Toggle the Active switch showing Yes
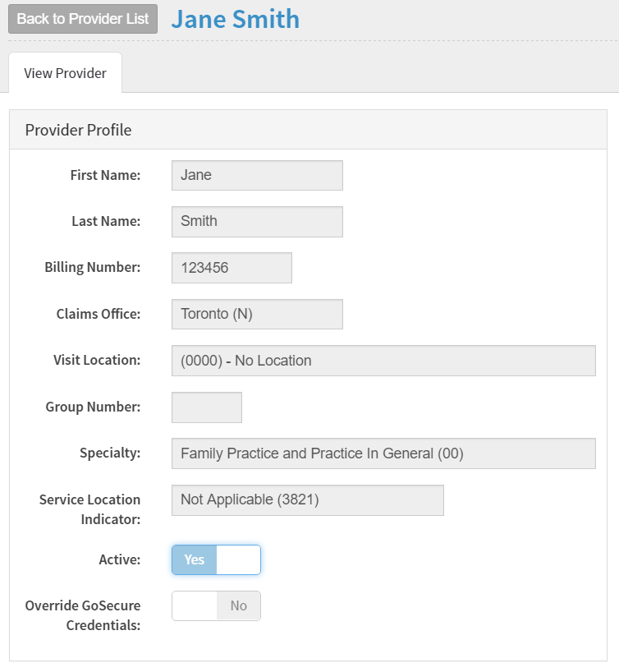 (x=216, y=560)
